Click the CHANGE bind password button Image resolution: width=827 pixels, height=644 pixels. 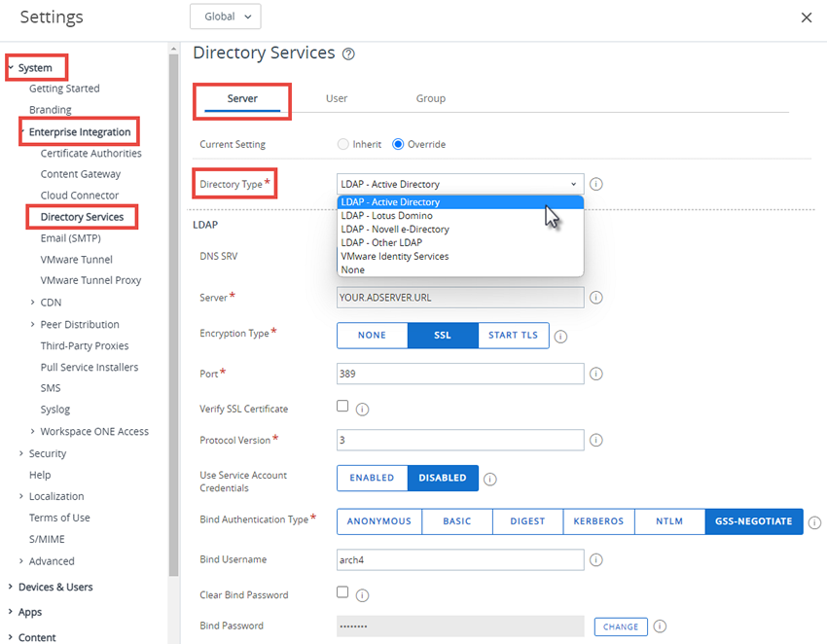(621, 626)
